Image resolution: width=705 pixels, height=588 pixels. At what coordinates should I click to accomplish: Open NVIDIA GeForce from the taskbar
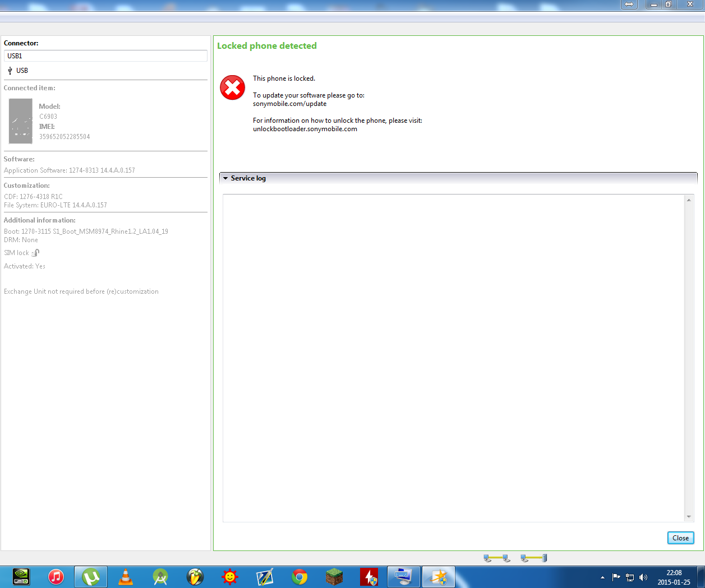(21, 577)
